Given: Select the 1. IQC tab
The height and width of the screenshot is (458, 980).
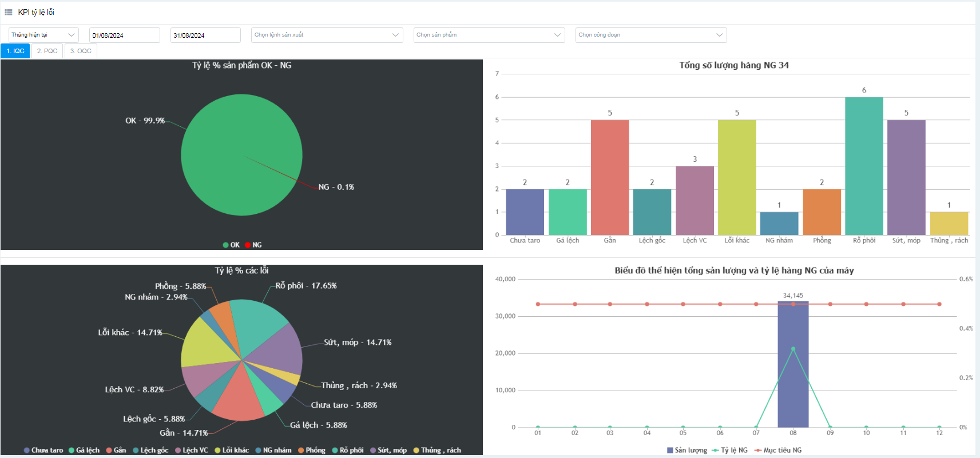Looking at the screenshot, I should click(15, 51).
